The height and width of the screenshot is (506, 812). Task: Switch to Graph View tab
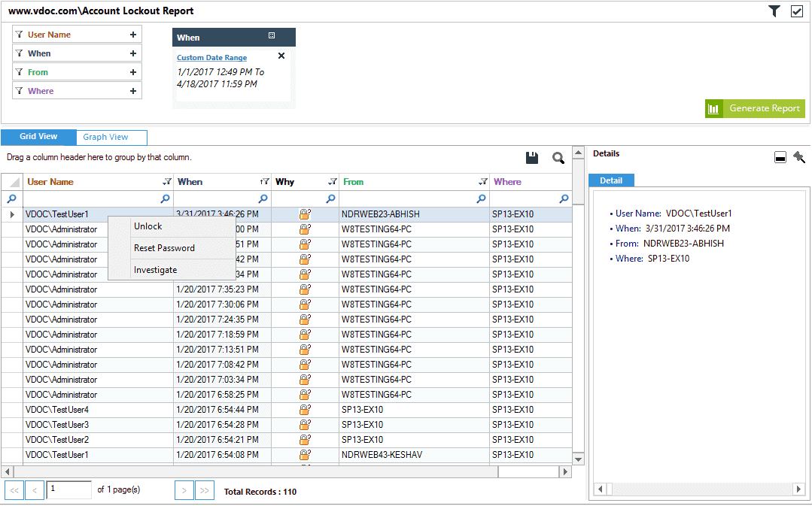(x=112, y=137)
